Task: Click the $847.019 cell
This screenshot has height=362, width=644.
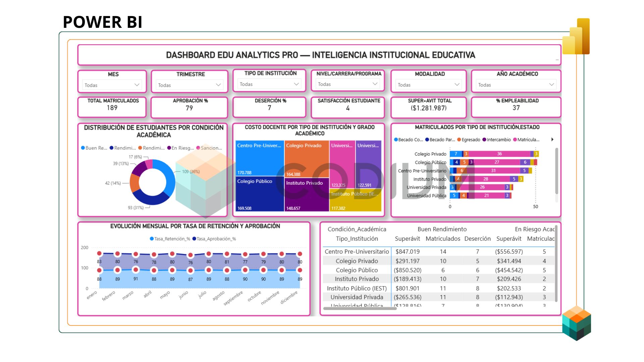Action: point(407,252)
